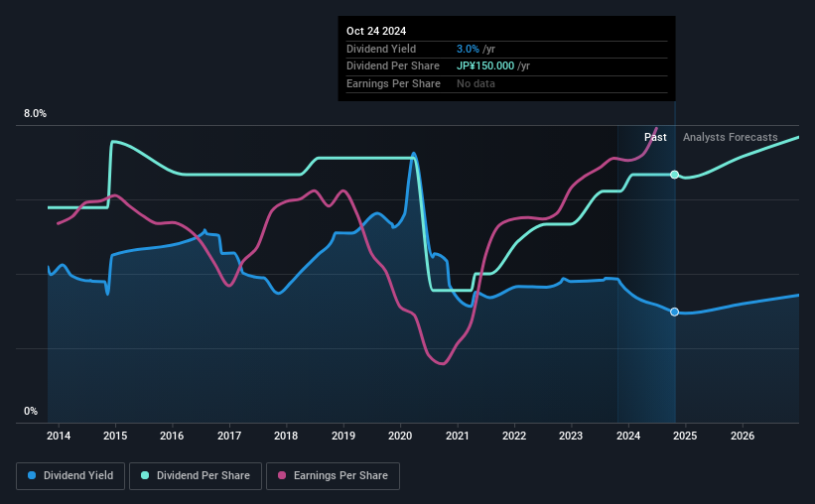The width and height of the screenshot is (815, 504).
Task: Click the tooltip 'Dividend Yield' row label
Action: [x=381, y=49]
